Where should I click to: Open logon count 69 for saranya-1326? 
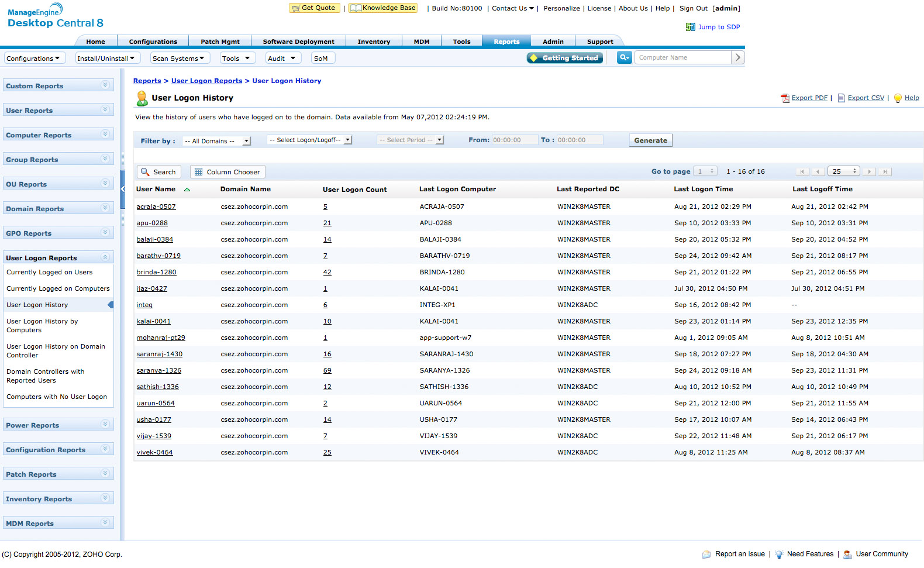(327, 370)
